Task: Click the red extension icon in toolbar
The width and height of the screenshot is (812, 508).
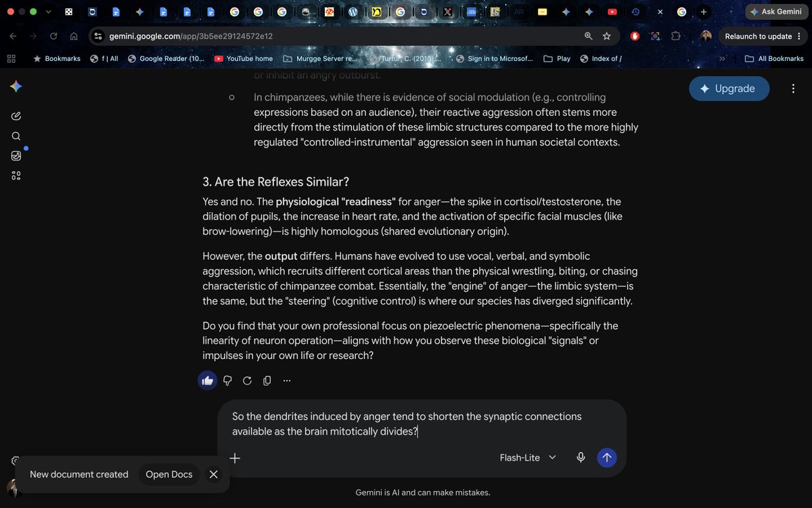Action: (635, 37)
